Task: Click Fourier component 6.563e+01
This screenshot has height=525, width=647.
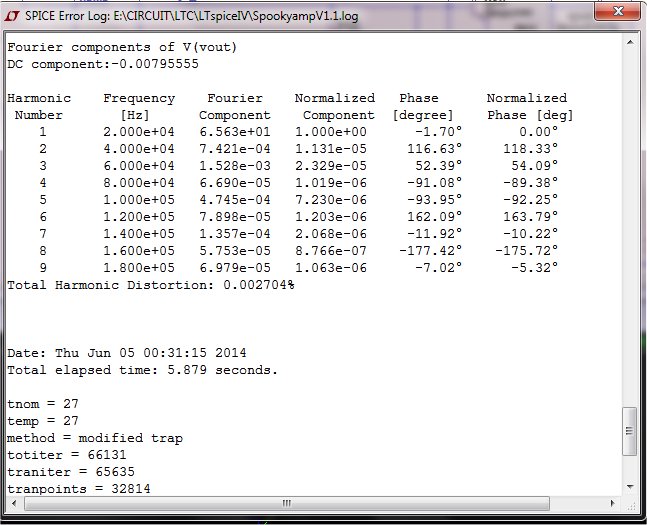Action: [x=235, y=132]
